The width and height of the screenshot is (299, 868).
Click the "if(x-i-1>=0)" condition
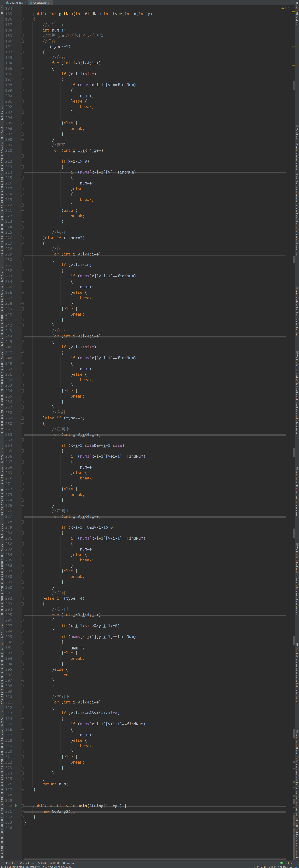(75, 161)
